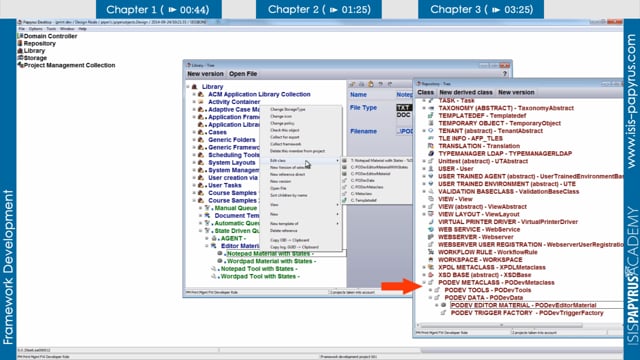Click the hand icon in the Library detail toolbar
The image size is (640, 360).
(x=371, y=84)
